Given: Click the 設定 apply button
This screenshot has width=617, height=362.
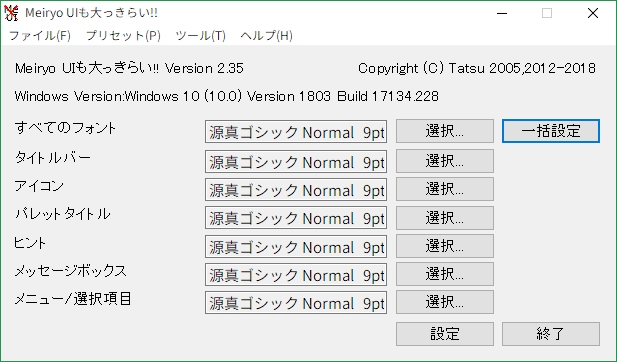Looking at the screenshot, I should pyautogui.click(x=445, y=334).
